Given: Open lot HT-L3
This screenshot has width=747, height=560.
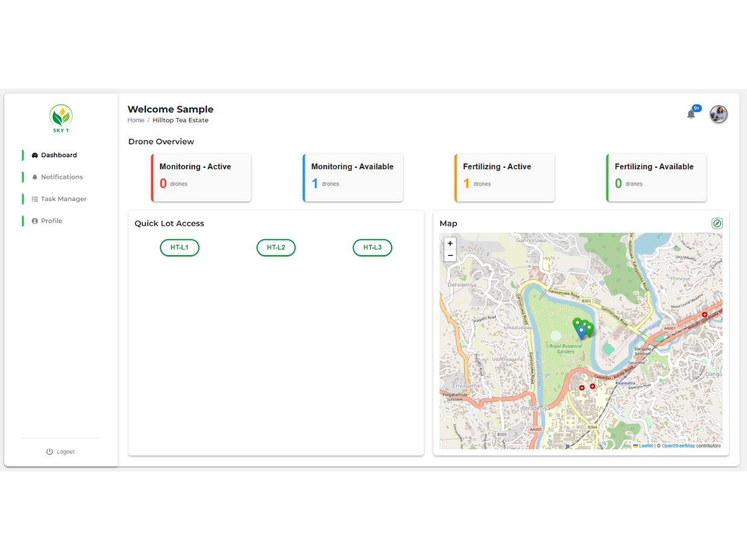Looking at the screenshot, I should (372, 247).
